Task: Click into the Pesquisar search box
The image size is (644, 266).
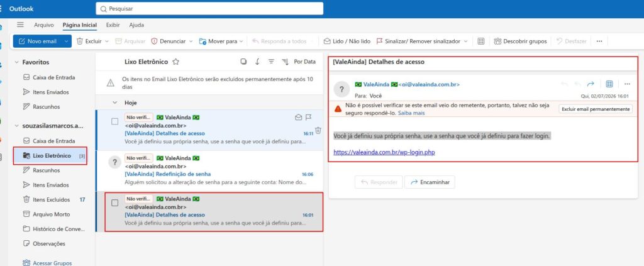Action: point(209,8)
